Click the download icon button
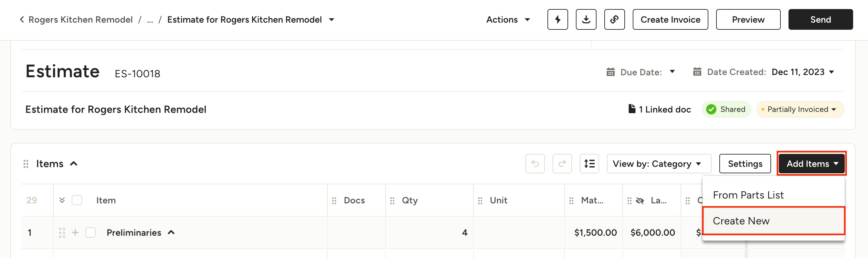Screen dimensions: 868x258 coord(586,20)
